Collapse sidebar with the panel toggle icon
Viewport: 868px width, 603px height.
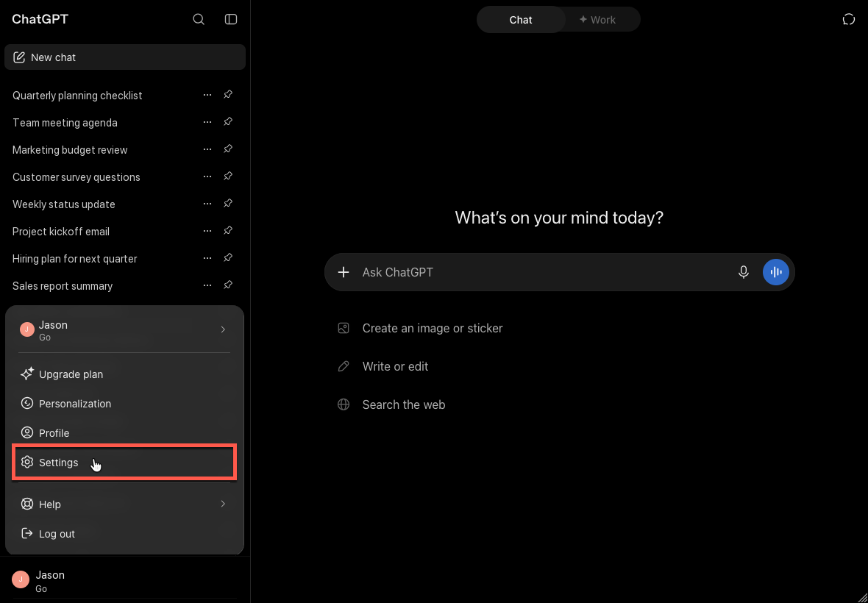tap(231, 19)
